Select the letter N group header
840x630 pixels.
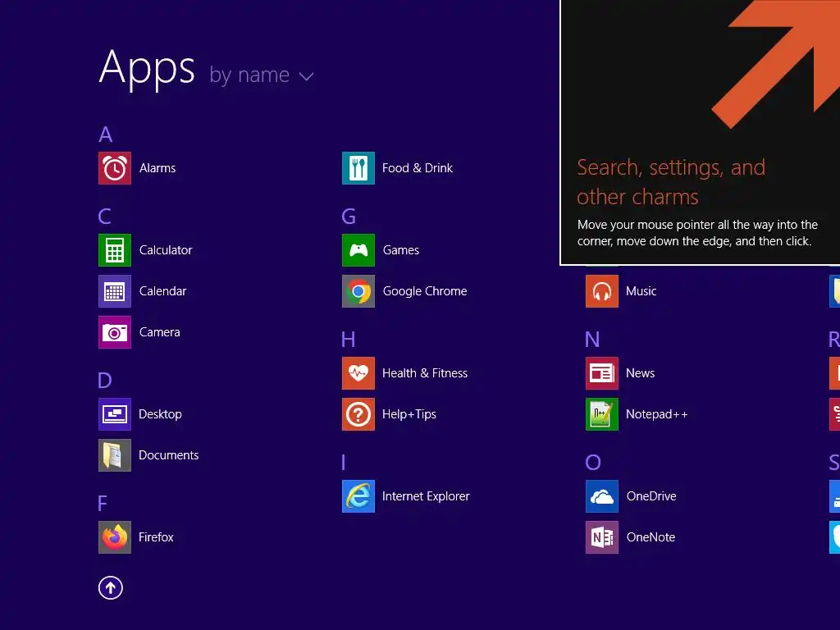[x=592, y=340]
